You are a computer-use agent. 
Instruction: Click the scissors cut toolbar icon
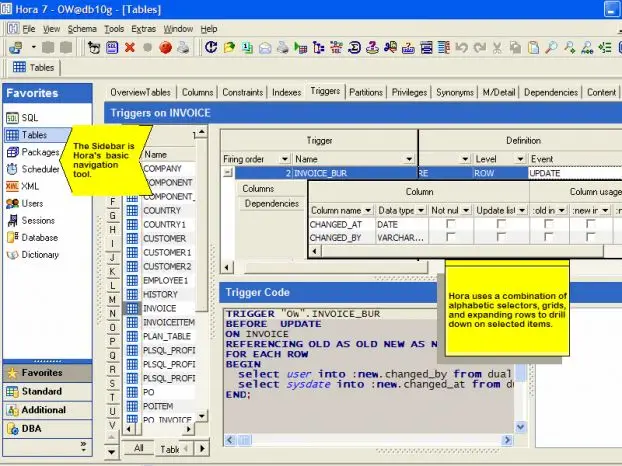point(497,48)
